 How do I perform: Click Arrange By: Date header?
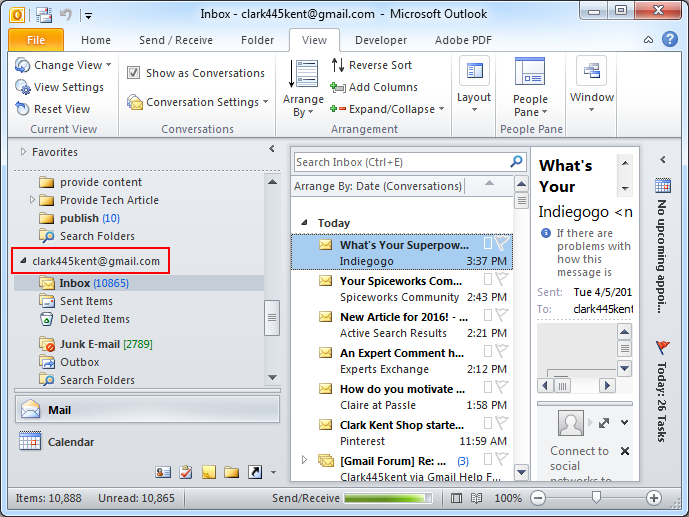378,186
